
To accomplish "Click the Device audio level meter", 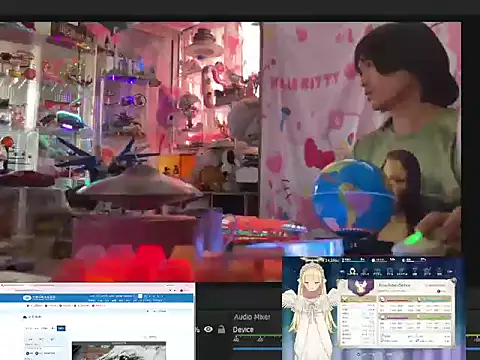I will click(x=257, y=336).
